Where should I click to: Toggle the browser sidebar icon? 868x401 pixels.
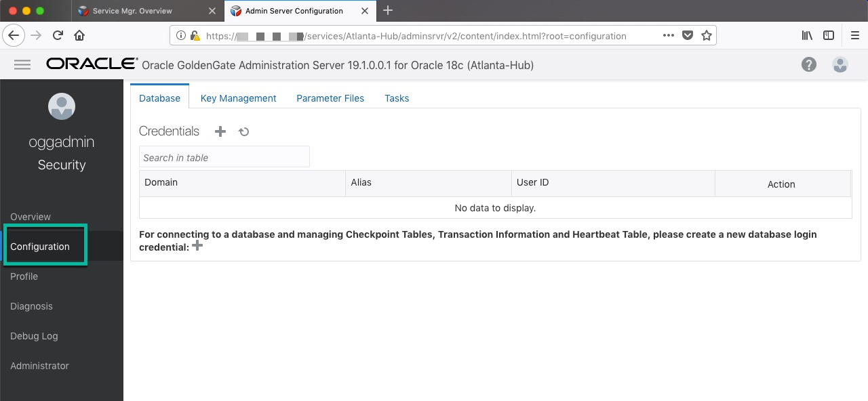point(828,35)
